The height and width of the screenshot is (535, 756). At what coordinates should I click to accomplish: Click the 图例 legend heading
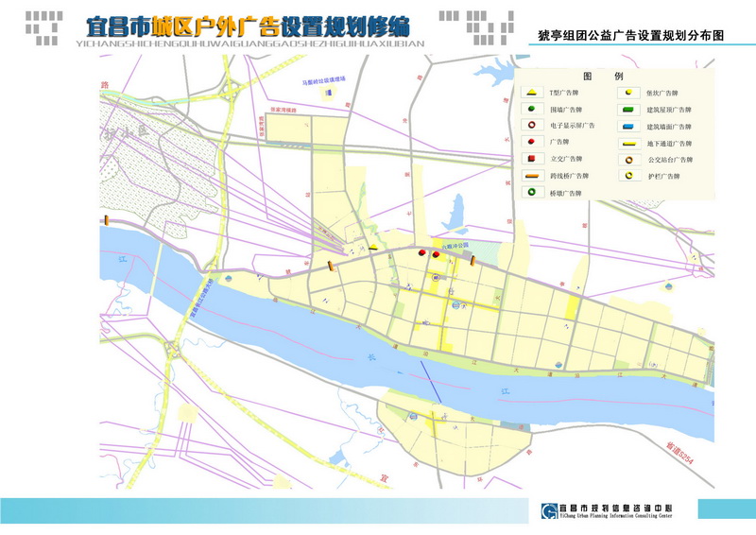coord(602,76)
